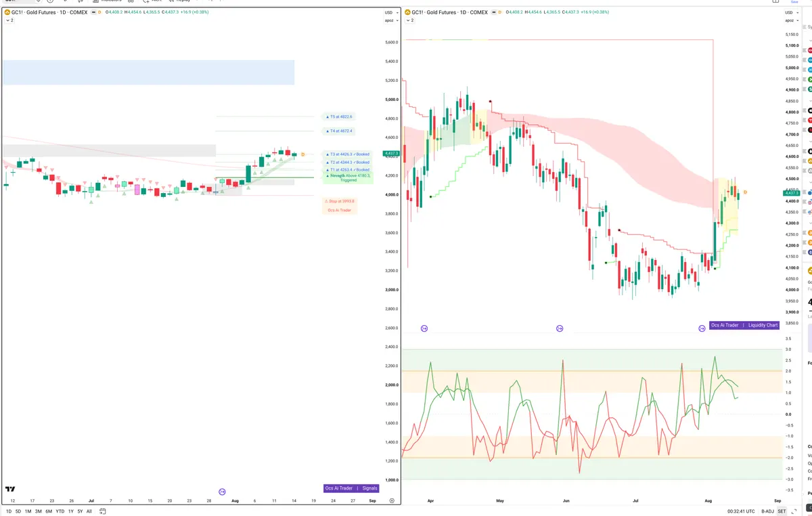Click the yellow symbol logo in left header
The height and width of the screenshot is (516, 812).
[x=7, y=12]
